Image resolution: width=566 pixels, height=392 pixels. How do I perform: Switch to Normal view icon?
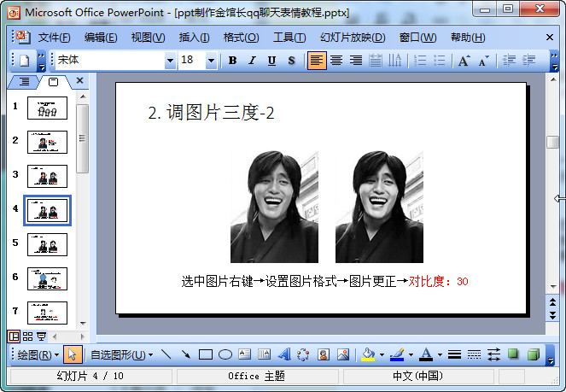coord(14,336)
